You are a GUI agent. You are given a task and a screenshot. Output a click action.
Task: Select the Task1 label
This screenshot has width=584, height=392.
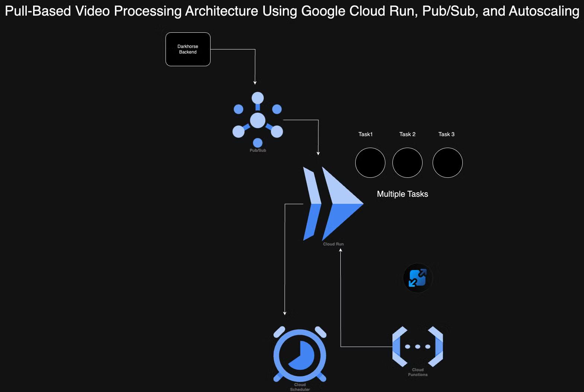[365, 134]
